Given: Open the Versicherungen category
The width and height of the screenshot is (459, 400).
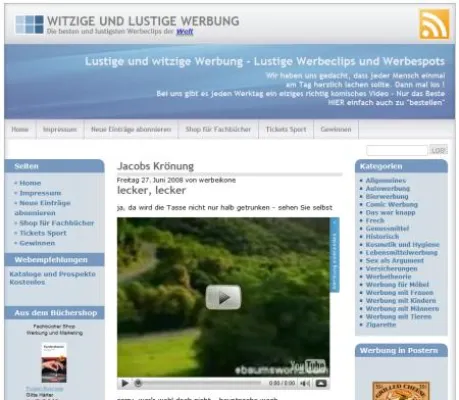Looking at the screenshot, I should pos(391,268).
